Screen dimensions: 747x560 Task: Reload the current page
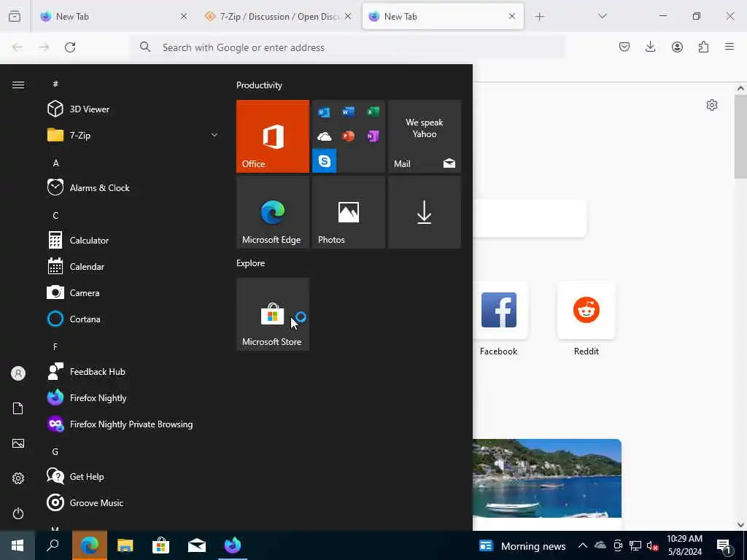(70, 47)
